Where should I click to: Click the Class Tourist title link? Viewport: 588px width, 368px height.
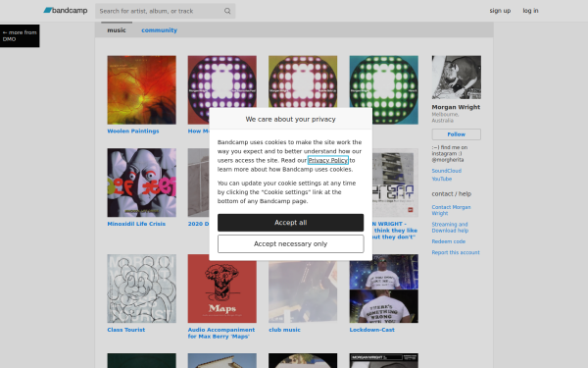pyautogui.click(x=126, y=330)
